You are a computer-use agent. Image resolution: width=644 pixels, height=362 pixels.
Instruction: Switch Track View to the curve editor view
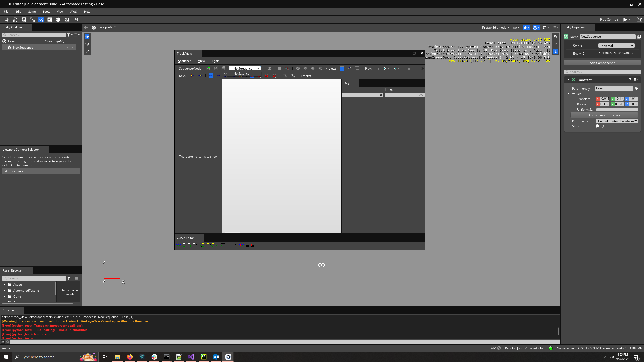349,68
